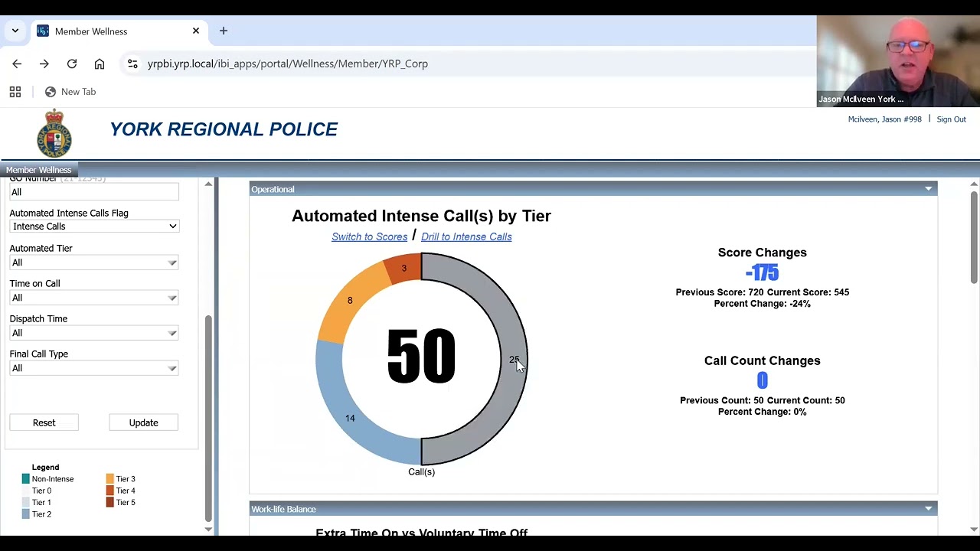
Task: Close the Member Wellness browser tab
Action: [x=196, y=31]
